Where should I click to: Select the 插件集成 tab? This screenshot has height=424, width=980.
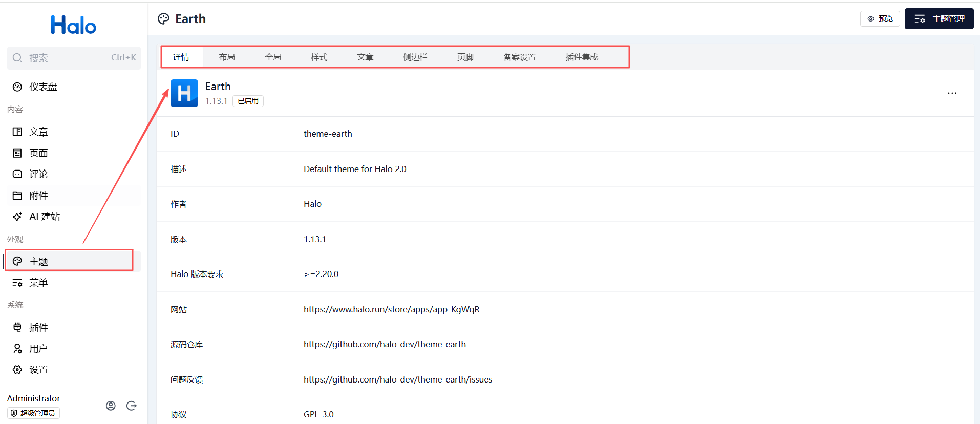582,57
